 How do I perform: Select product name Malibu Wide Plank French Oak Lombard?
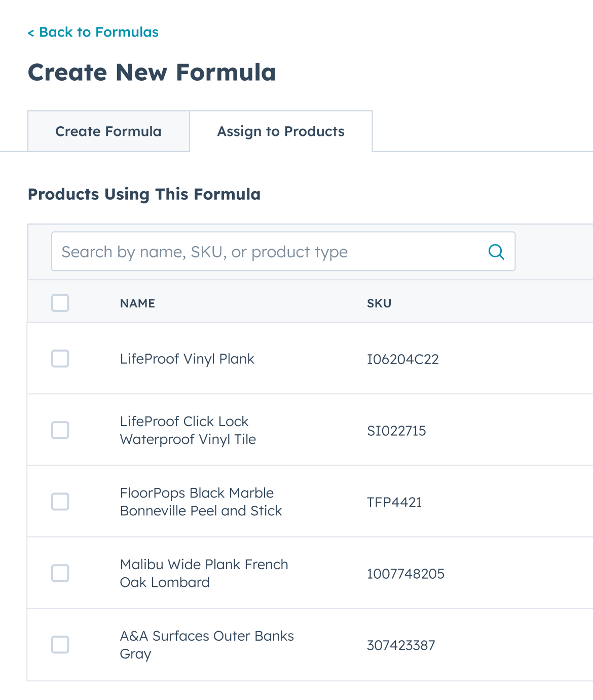[204, 573]
